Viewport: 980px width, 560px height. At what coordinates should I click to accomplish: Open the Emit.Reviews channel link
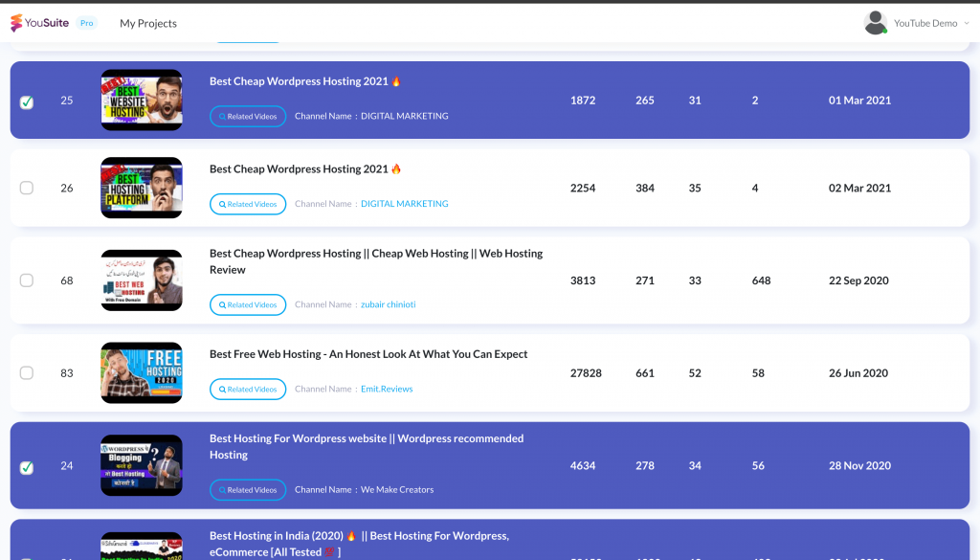pyautogui.click(x=387, y=389)
